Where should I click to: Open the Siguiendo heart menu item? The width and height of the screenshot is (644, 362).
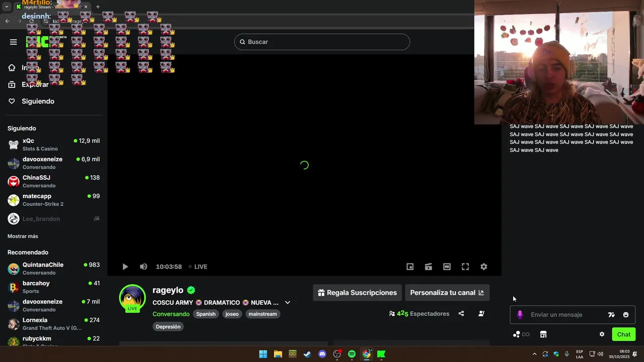click(x=31, y=101)
